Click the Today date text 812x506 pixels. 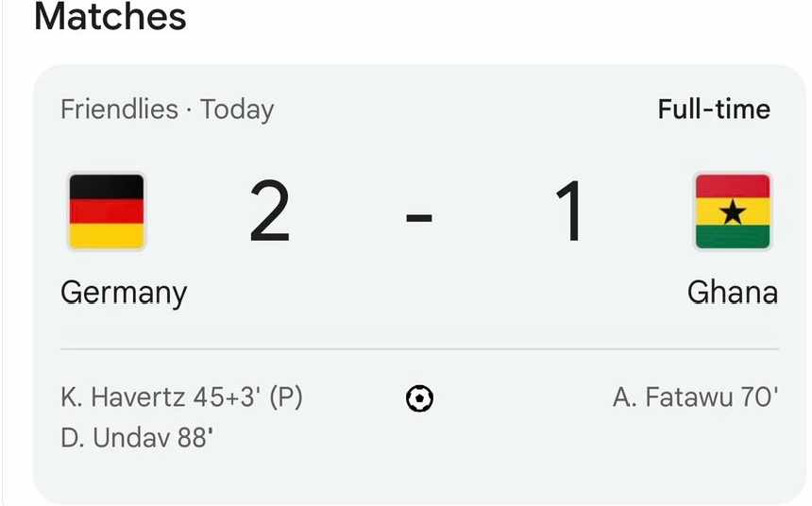pyautogui.click(x=237, y=110)
